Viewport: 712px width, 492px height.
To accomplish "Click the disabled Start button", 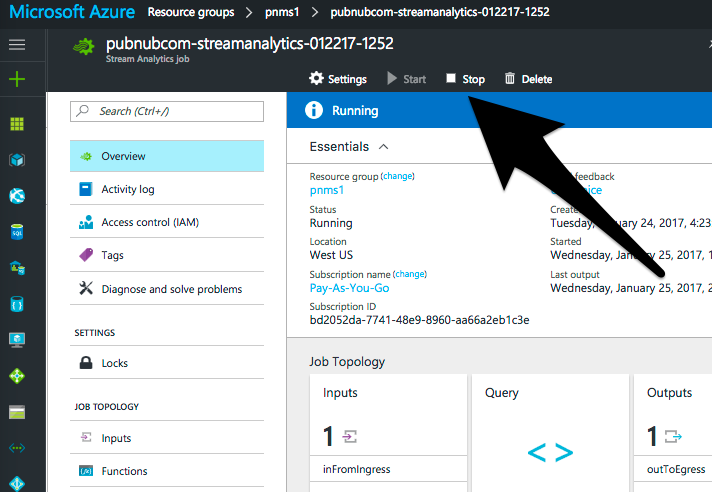I will (x=406, y=79).
